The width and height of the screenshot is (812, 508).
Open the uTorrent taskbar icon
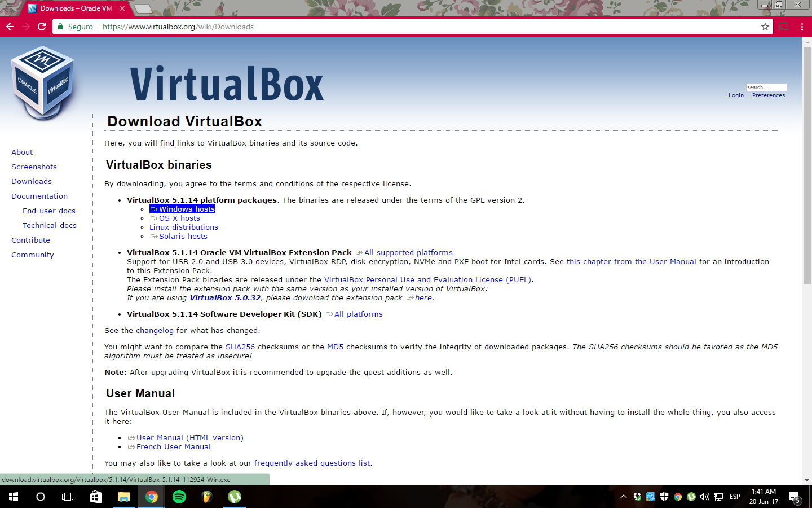coord(235,497)
